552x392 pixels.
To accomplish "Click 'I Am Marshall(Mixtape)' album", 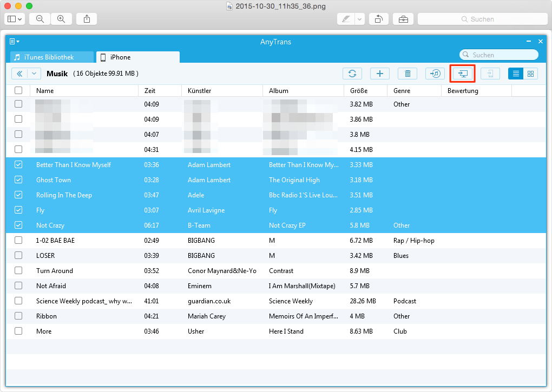I will [302, 286].
